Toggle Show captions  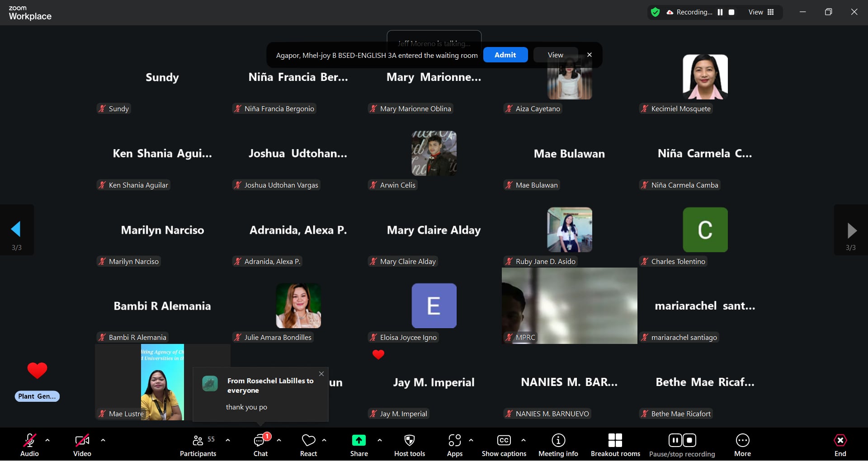pyautogui.click(x=504, y=445)
